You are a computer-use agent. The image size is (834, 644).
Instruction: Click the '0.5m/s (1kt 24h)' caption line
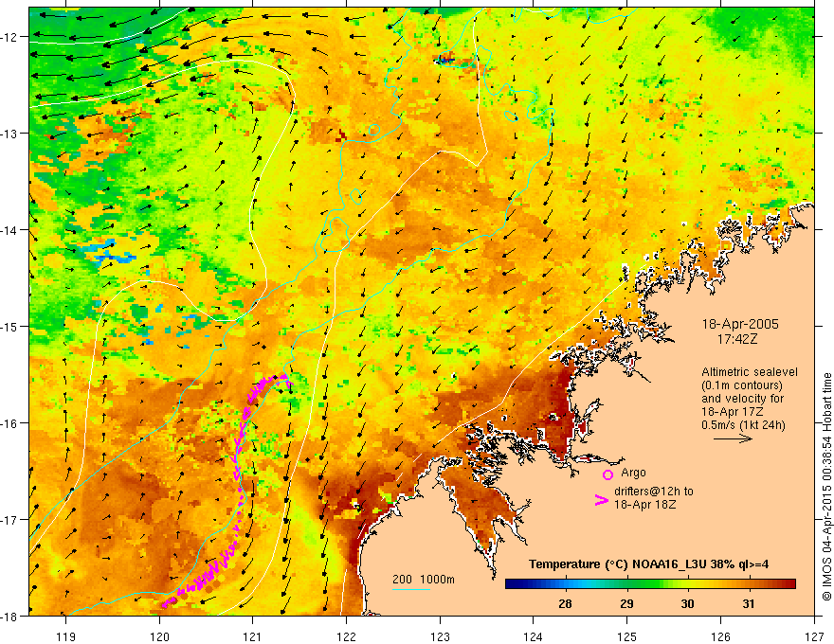[x=743, y=425]
